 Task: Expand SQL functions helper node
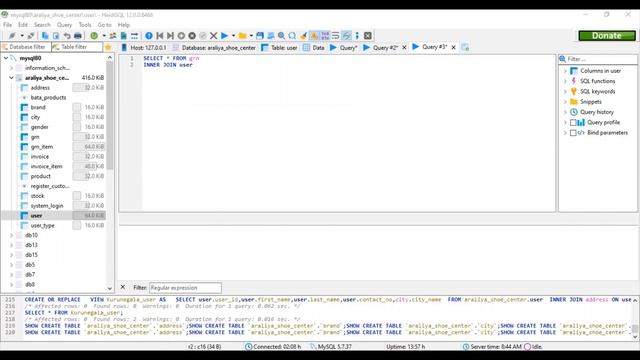tap(565, 81)
